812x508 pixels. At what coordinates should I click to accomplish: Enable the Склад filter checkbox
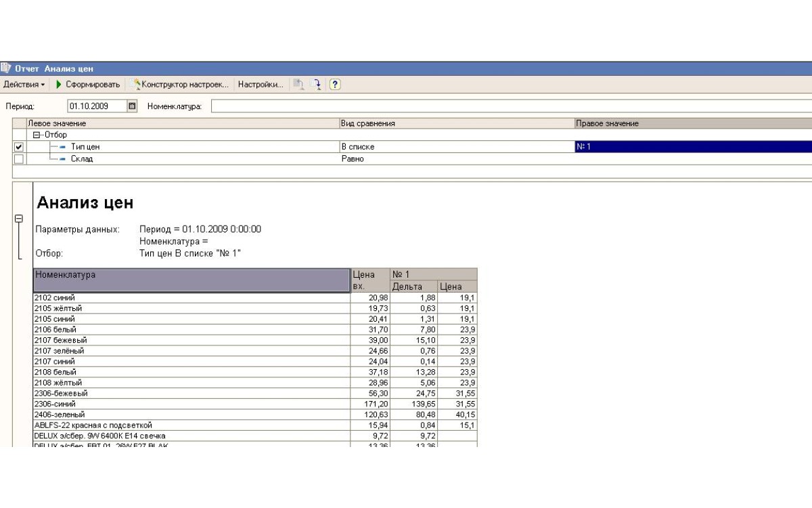[19, 159]
